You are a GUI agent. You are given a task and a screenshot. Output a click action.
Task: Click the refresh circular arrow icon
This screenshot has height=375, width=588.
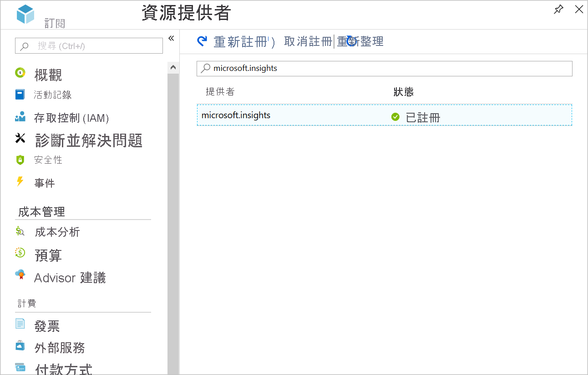[351, 41]
